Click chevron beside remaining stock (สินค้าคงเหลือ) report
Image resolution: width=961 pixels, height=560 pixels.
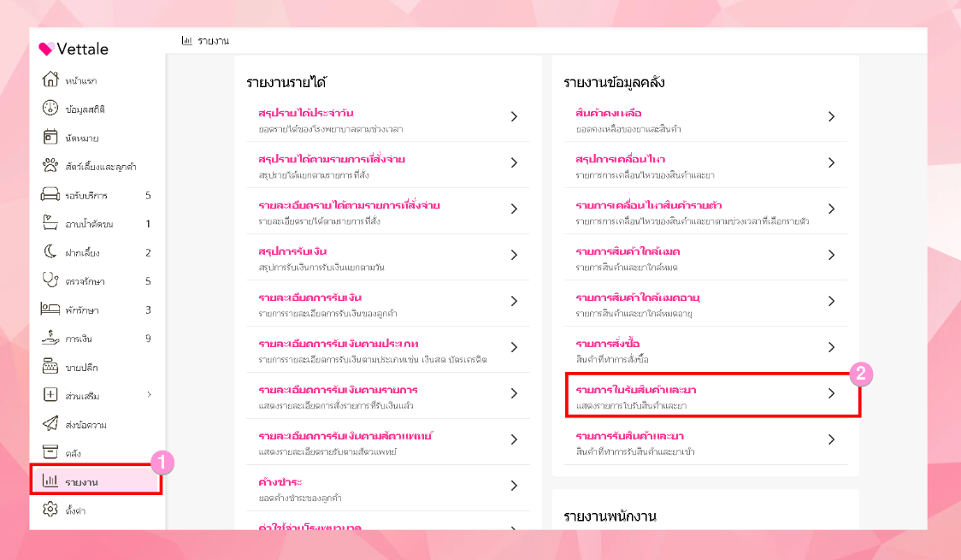(x=831, y=116)
